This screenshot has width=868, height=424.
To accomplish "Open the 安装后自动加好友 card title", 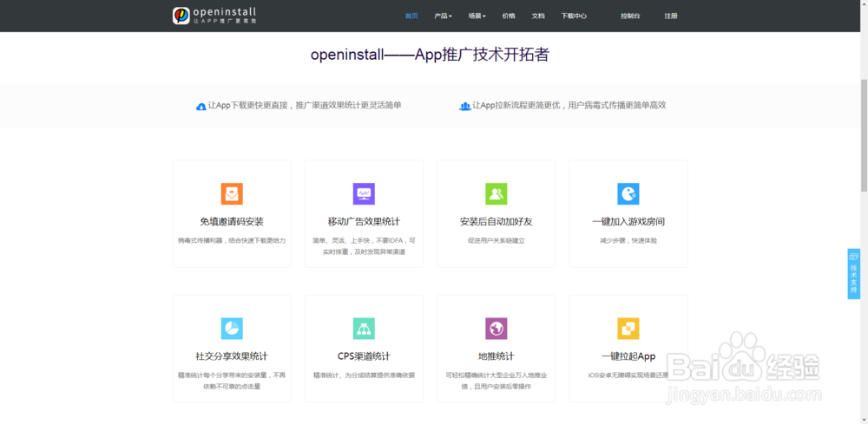I will click(496, 222).
